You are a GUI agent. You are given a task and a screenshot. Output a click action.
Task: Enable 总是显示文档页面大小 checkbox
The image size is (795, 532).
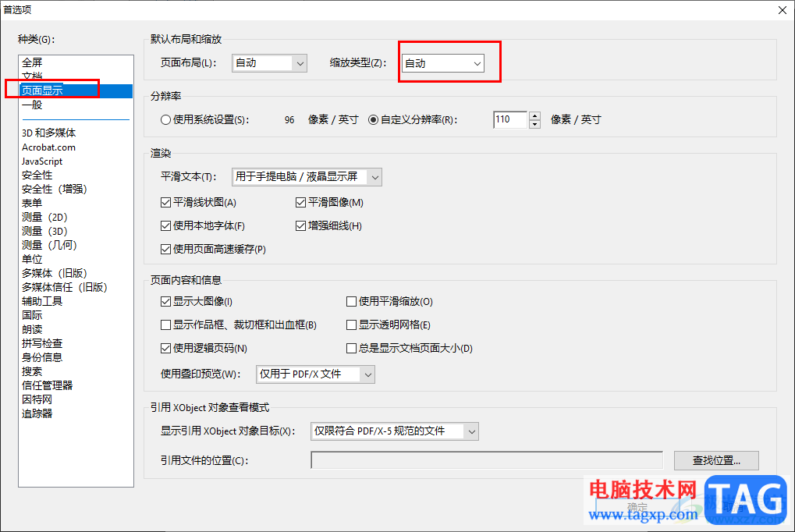pyautogui.click(x=351, y=349)
